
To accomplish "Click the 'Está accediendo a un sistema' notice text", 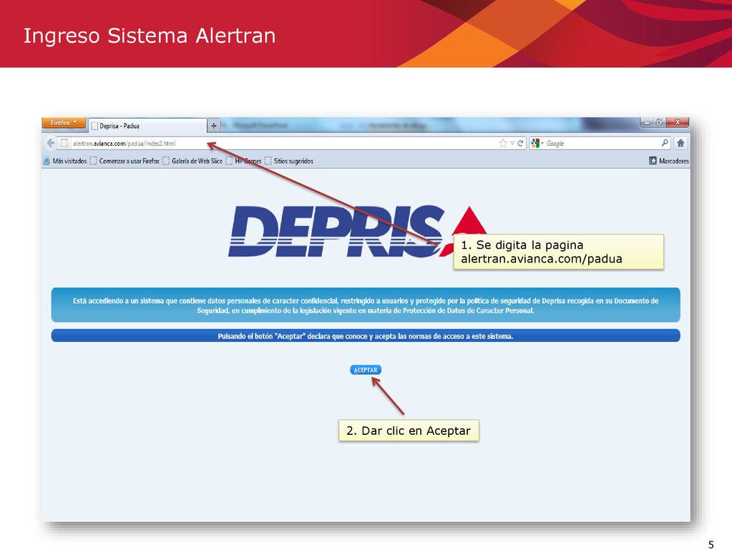I will tap(366, 305).
